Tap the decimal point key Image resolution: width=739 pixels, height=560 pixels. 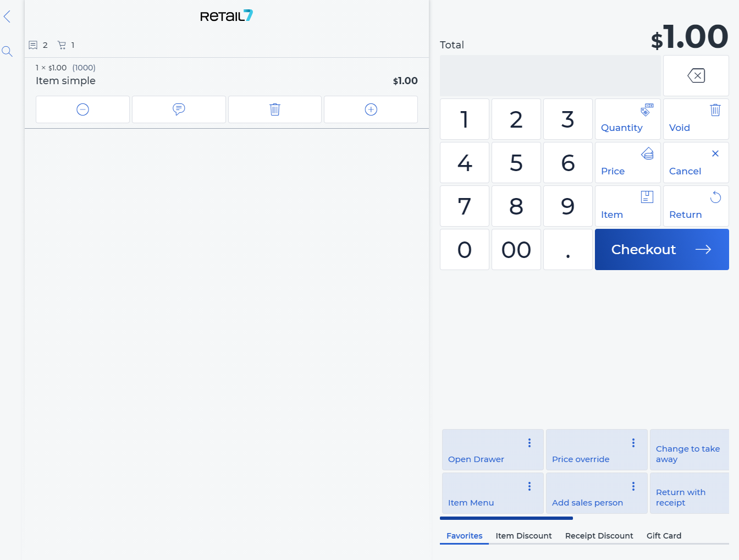568,249
